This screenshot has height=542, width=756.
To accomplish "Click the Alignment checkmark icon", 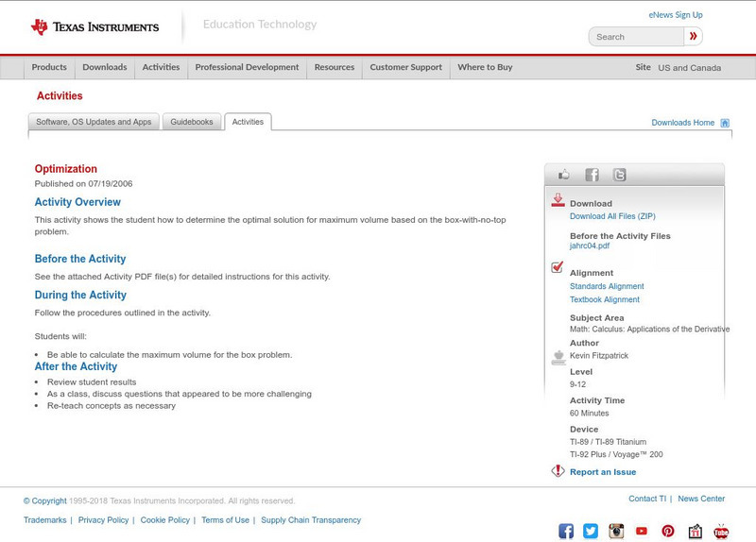I will tap(558, 267).
